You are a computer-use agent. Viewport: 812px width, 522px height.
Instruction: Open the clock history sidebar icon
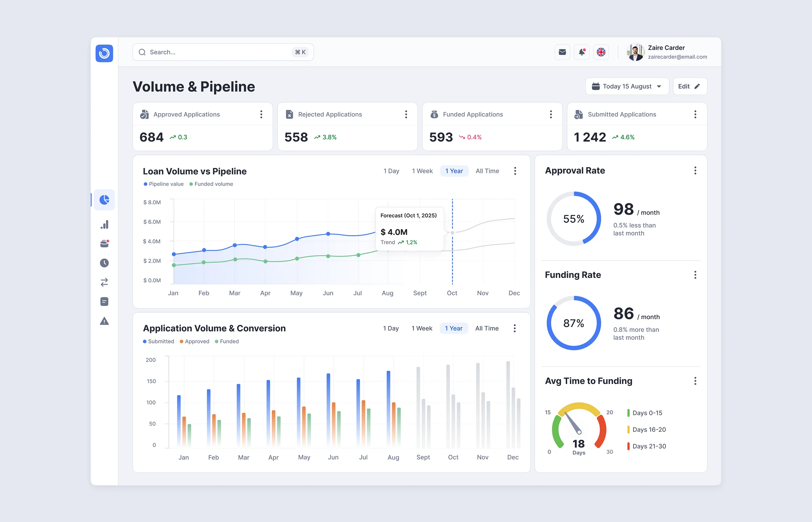click(104, 263)
